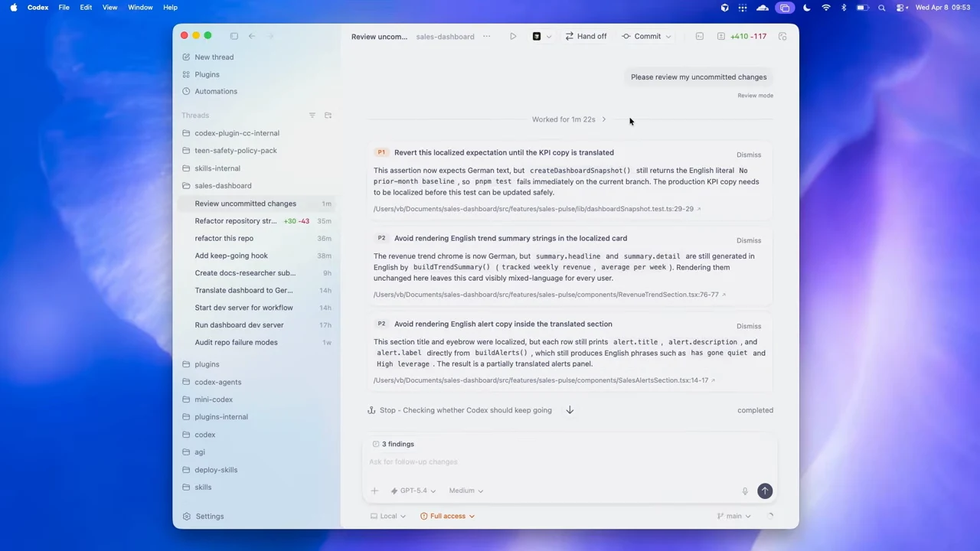Screen dimensions: 980x551
Task: Open the thread options ellipsis menu
Action: click(486, 36)
